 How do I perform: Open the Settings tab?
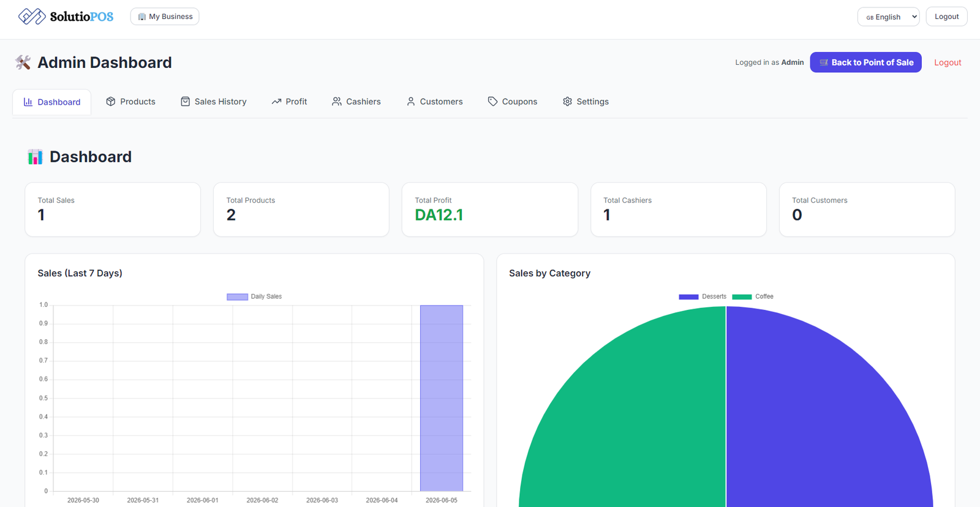pyautogui.click(x=586, y=102)
